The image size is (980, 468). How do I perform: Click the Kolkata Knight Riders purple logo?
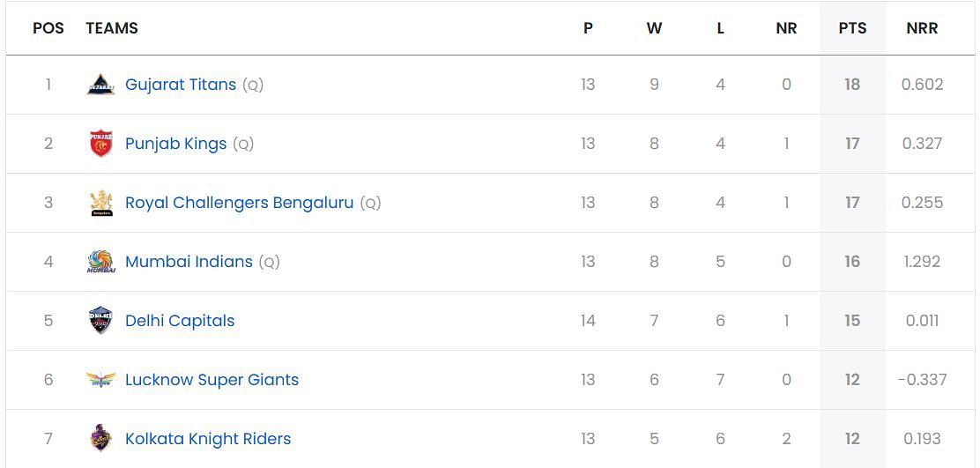[x=100, y=439]
